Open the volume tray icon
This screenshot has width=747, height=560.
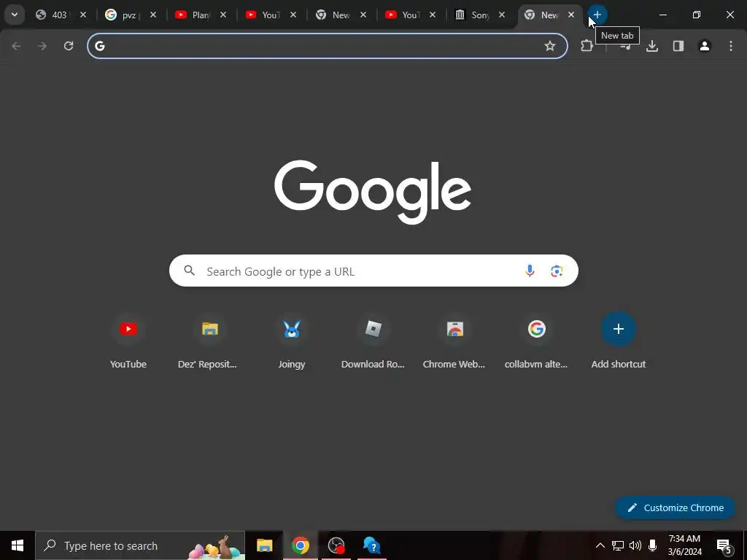point(635,545)
